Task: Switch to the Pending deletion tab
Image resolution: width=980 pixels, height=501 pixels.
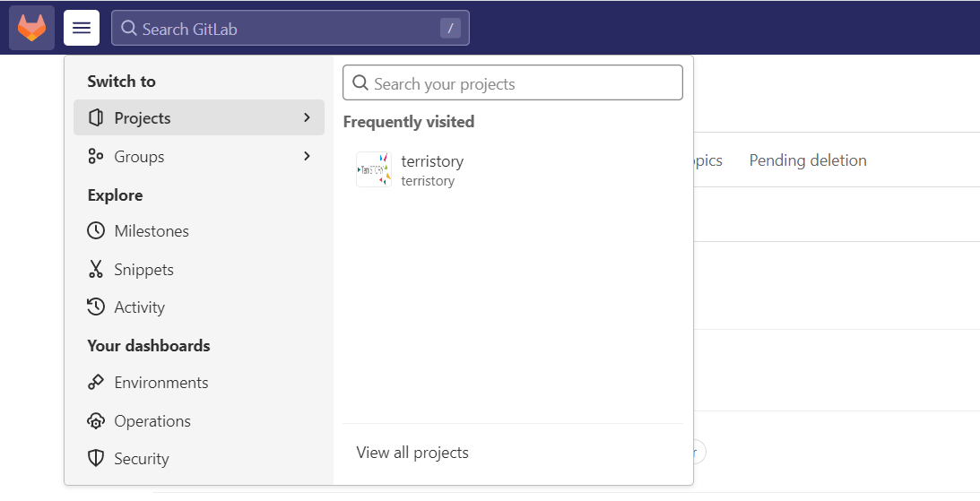Action: (808, 160)
